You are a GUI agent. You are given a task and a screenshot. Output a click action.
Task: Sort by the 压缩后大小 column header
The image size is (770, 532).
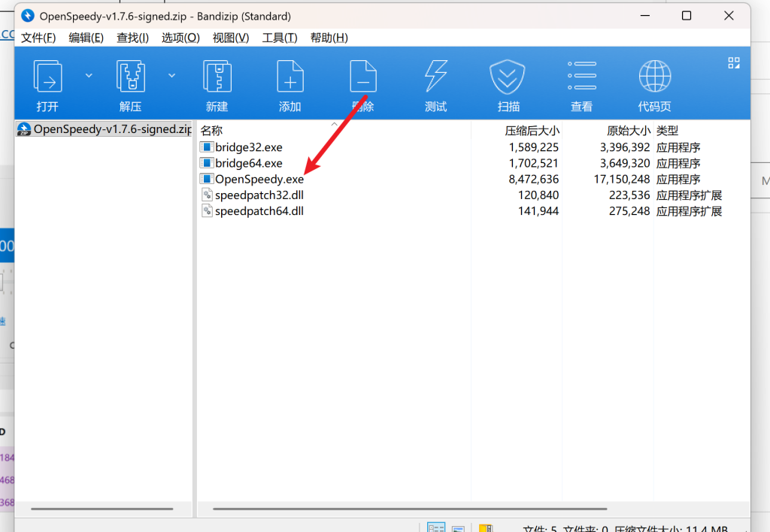(531, 130)
